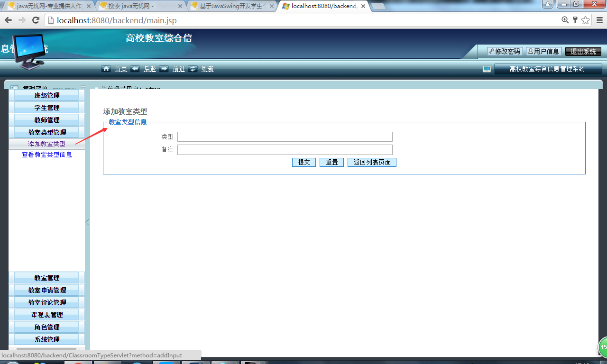Click the 返回列表页面 button
The width and height of the screenshot is (607, 364).
pyautogui.click(x=372, y=162)
